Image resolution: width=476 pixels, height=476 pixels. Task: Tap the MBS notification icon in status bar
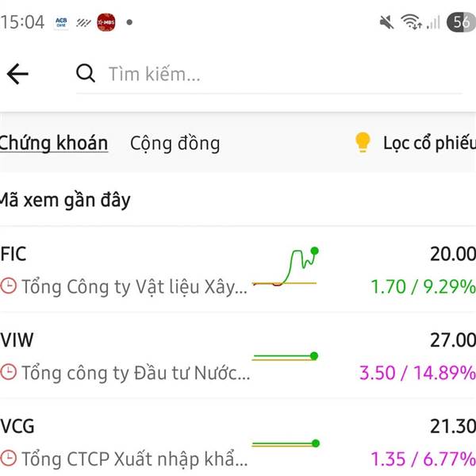tap(106, 22)
